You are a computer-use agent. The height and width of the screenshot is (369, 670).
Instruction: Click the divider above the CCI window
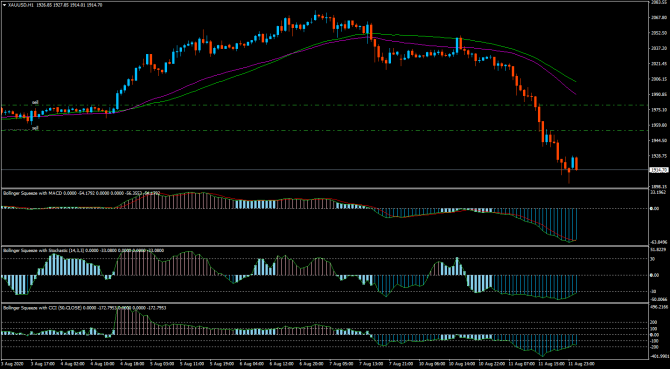324,303
